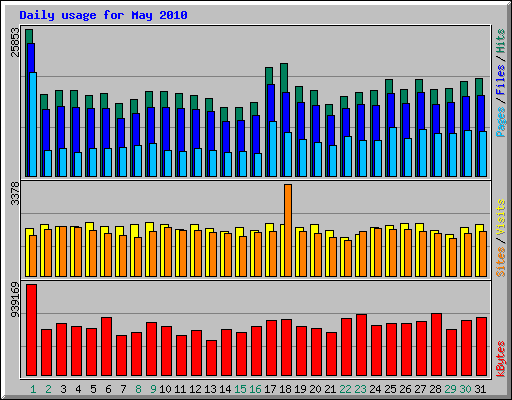The image size is (512, 400).
Task: Click day 13 on the x-axis
Action: [210, 389]
